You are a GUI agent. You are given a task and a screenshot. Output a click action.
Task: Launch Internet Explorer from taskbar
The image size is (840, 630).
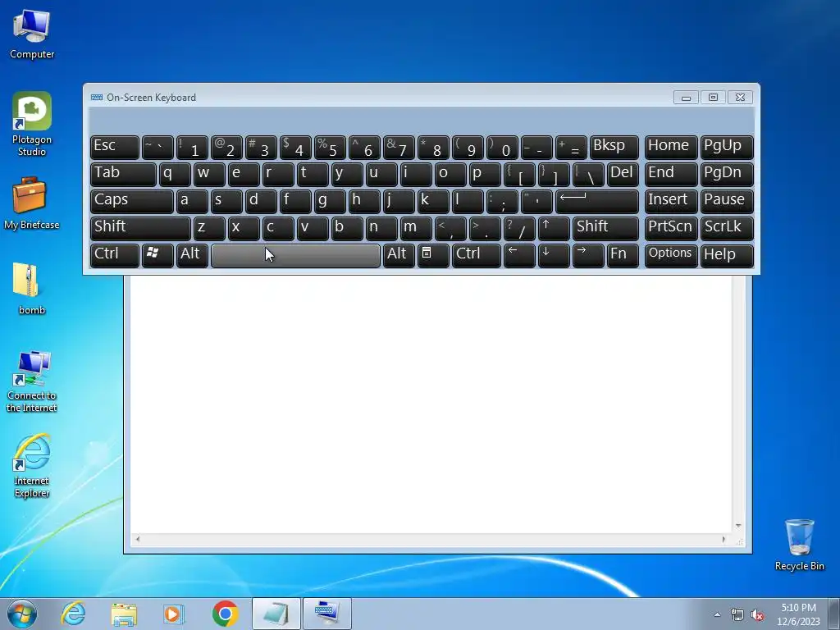(x=73, y=614)
